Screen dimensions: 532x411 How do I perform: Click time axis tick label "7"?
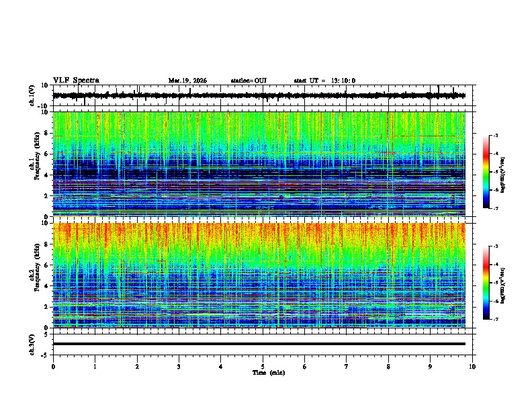347,367
